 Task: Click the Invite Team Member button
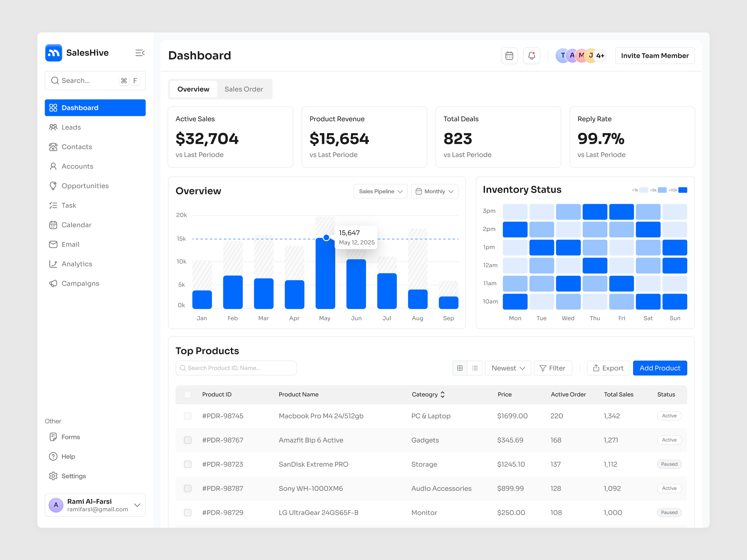click(x=654, y=55)
